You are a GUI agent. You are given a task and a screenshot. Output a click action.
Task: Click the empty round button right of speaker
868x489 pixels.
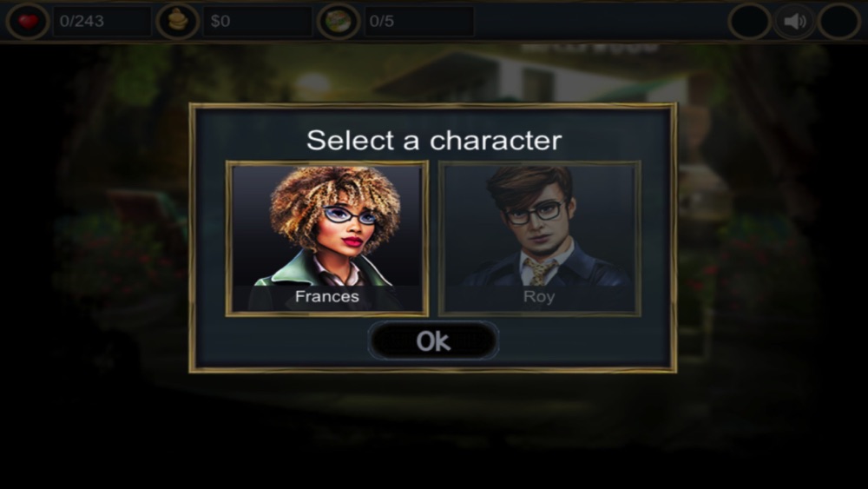click(x=839, y=22)
